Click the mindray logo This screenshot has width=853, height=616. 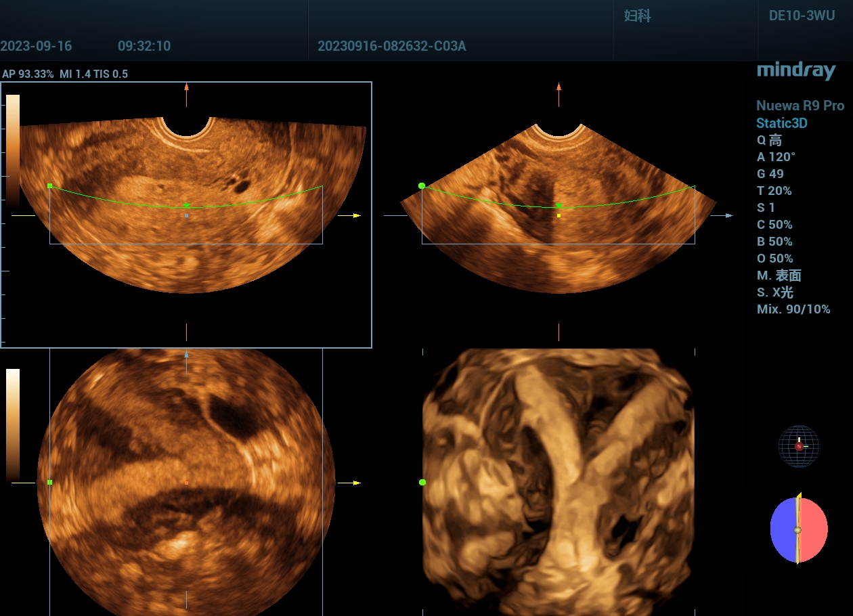(x=795, y=70)
